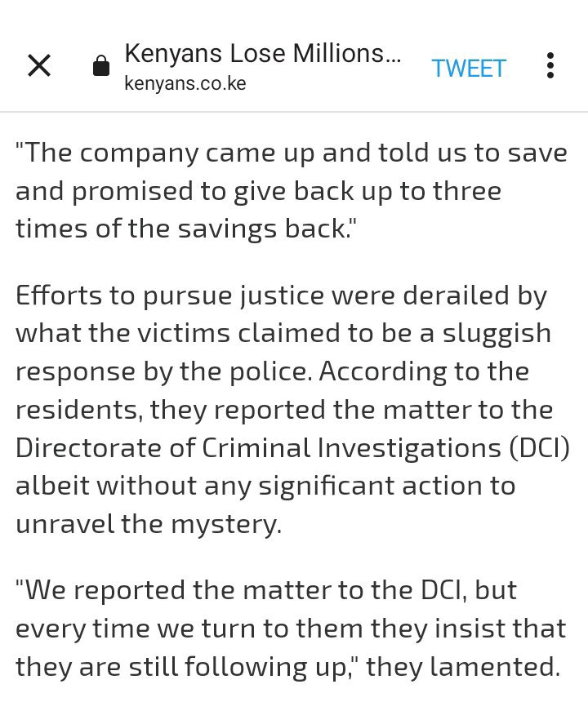
Task: Click the line 'response by the police. According to the'
Action: (x=272, y=371)
